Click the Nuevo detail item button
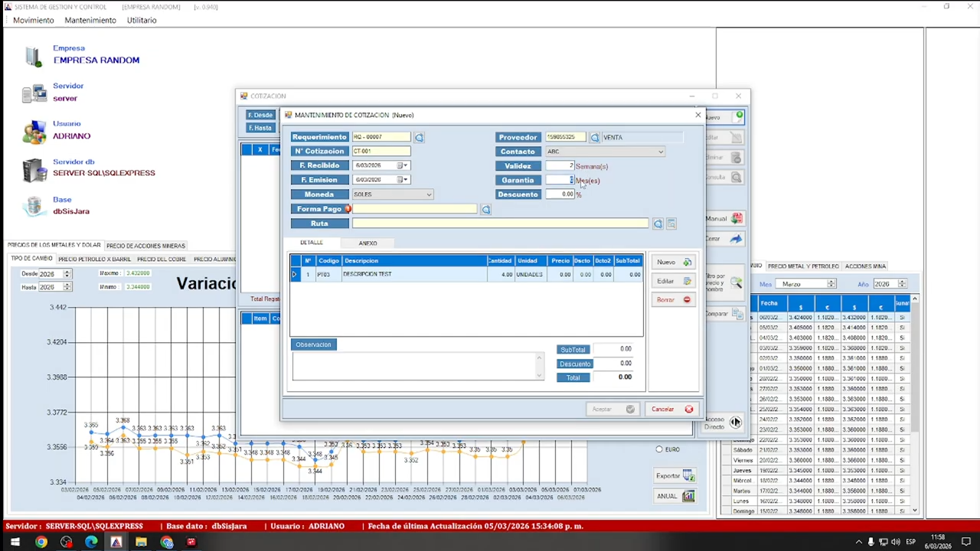This screenshot has height=551, width=980. pos(673,262)
